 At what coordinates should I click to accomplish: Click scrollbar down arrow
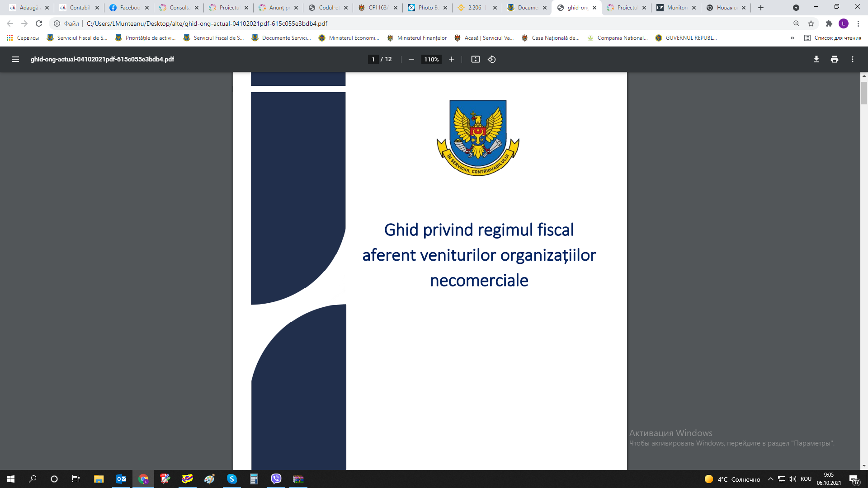point(864,466)
